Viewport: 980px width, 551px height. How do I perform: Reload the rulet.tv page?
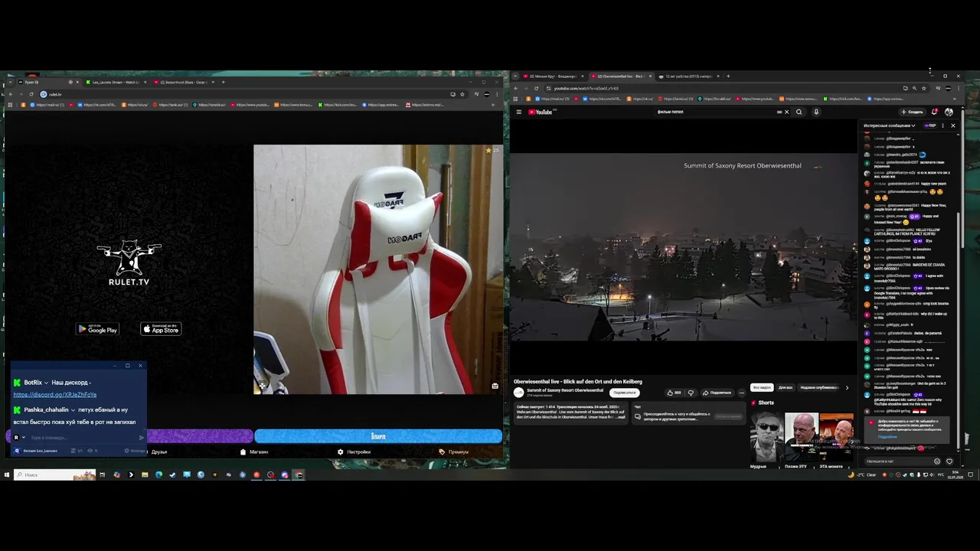click(x=31, y=94)
